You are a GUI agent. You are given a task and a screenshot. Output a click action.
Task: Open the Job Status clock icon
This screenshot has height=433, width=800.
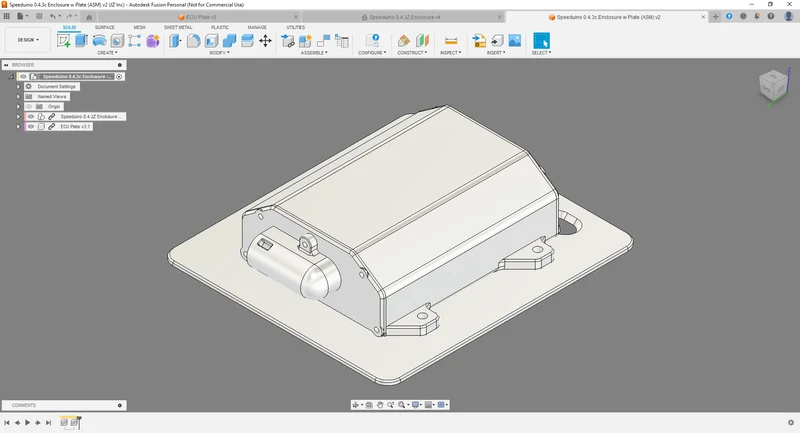[x=743, y=16]
